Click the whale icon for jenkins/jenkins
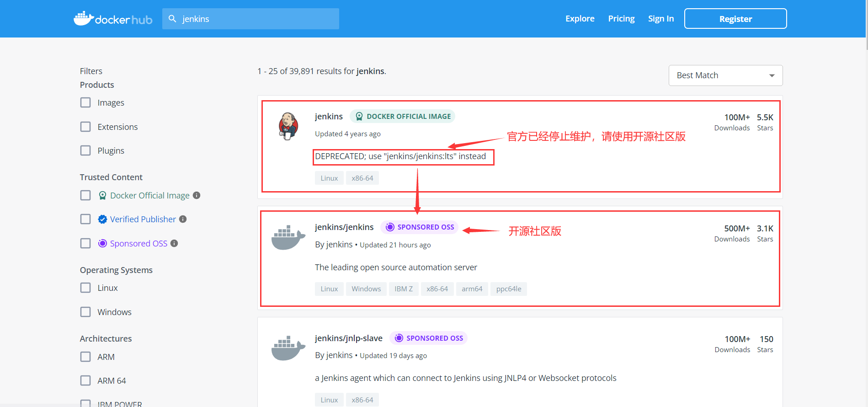 (x=288, y=237)
